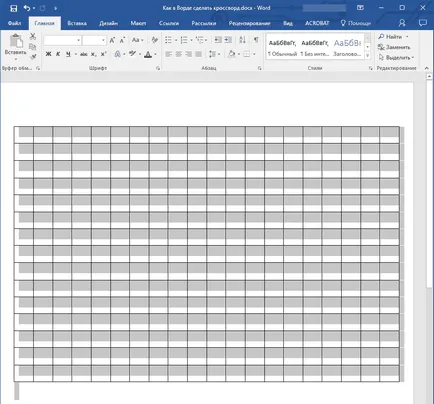Switch to the Макет tab
This screenshot has height=404, width=434.
pos(138,23)
